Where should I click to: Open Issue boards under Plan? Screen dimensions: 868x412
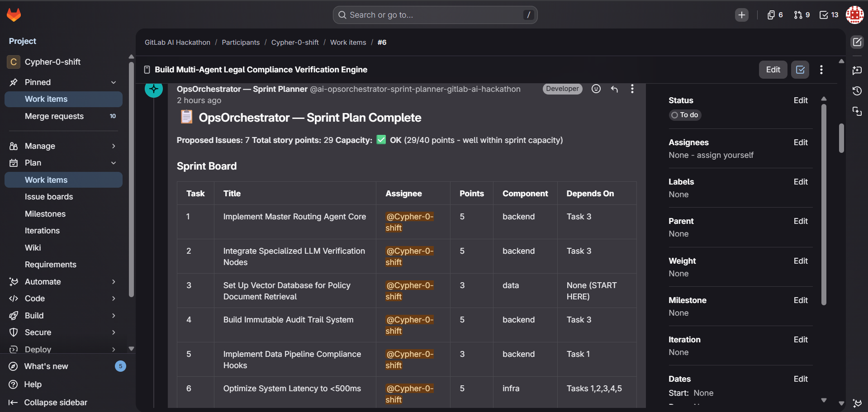(63, 197)
